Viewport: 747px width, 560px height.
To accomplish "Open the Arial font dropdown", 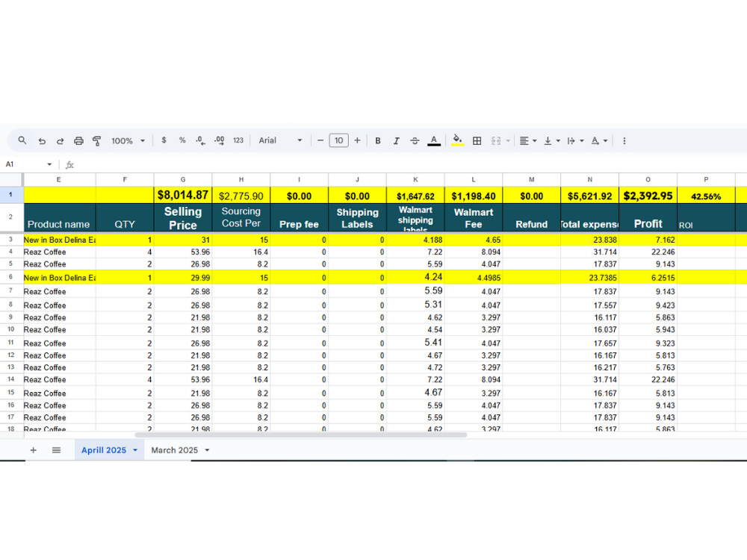I will coord(280,140).
